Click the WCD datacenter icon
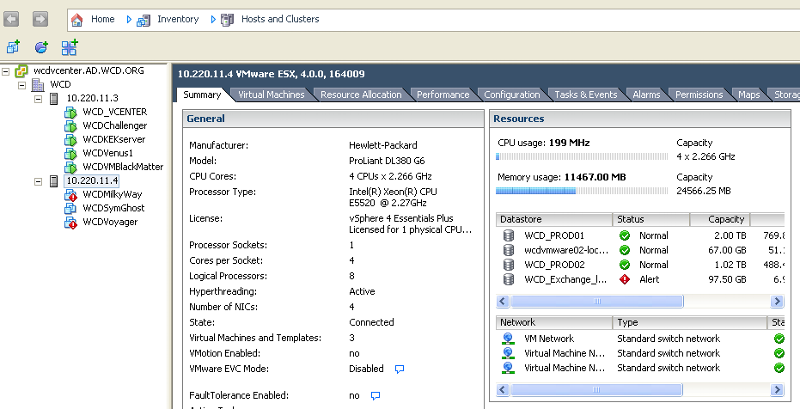This screenshot has width=800, height=409. [38, 85]
